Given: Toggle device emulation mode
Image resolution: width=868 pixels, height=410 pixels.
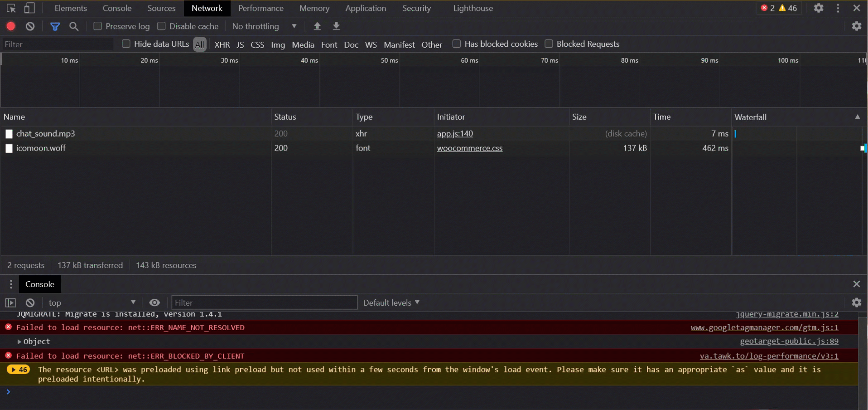Looking at the screenshot, I should pos(29,8).
